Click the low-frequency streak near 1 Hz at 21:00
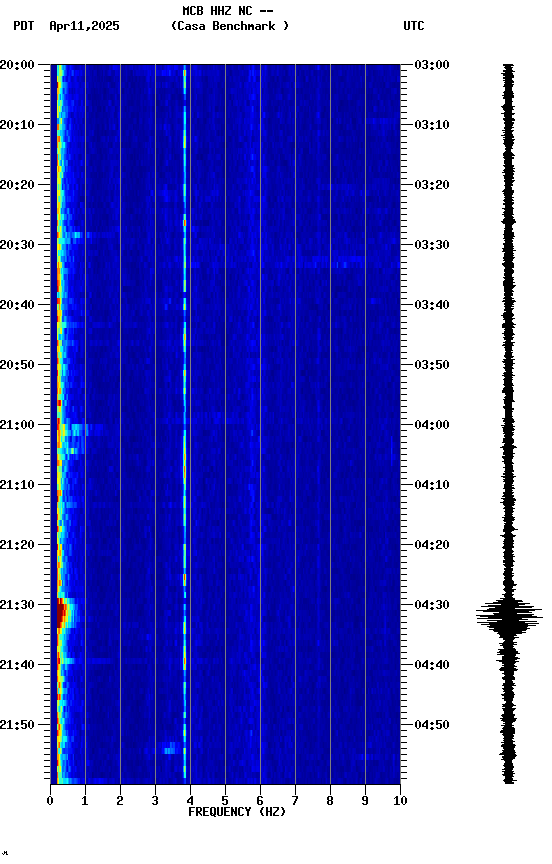552x864 pixels. coord(83,430)
